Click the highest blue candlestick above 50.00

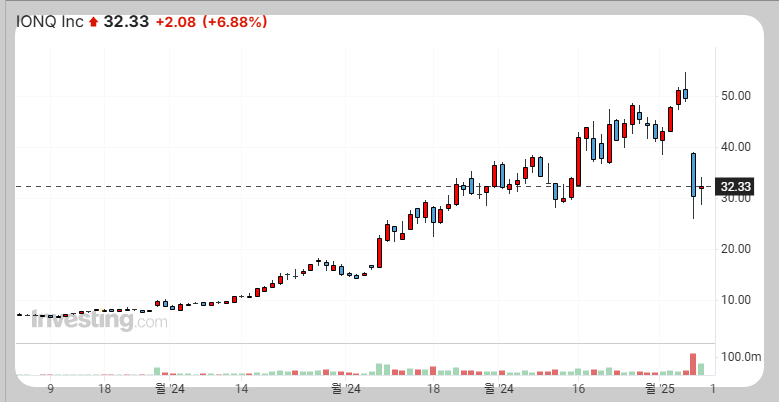point(686,94)
